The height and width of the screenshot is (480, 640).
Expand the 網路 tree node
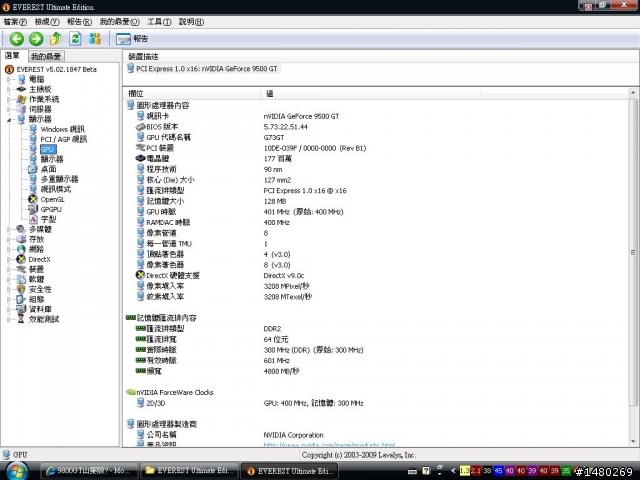pos(9,249)
